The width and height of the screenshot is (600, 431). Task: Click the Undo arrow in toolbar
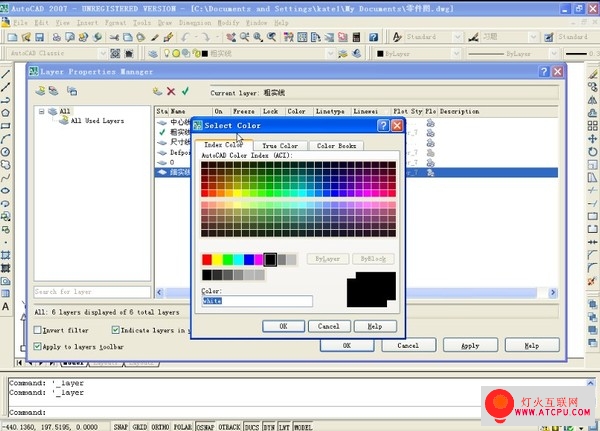[x=185, y=37]
